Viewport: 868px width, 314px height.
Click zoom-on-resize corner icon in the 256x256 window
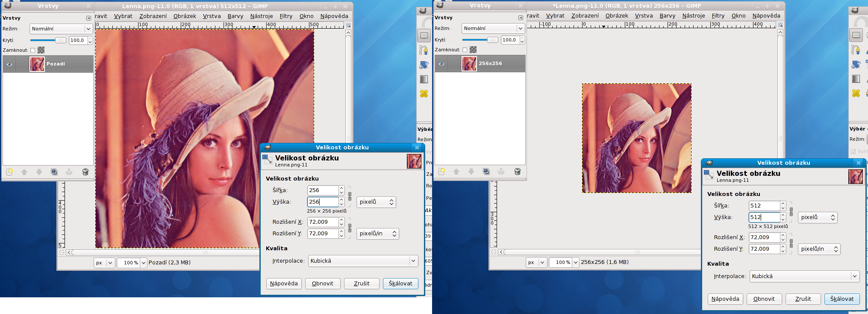780,25
